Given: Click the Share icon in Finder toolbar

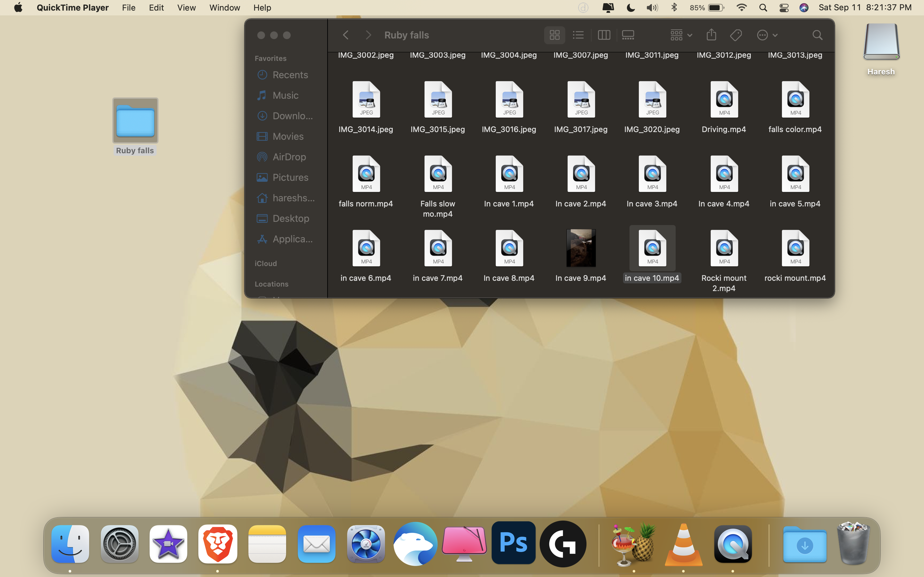Looking at the screenshot, I should [x=711, y=35].
